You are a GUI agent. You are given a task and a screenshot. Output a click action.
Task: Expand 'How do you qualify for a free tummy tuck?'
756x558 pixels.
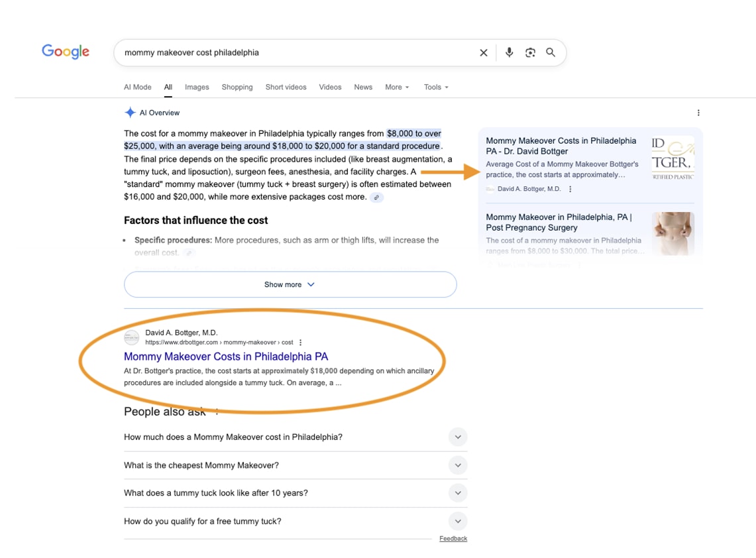pos(458,522)
